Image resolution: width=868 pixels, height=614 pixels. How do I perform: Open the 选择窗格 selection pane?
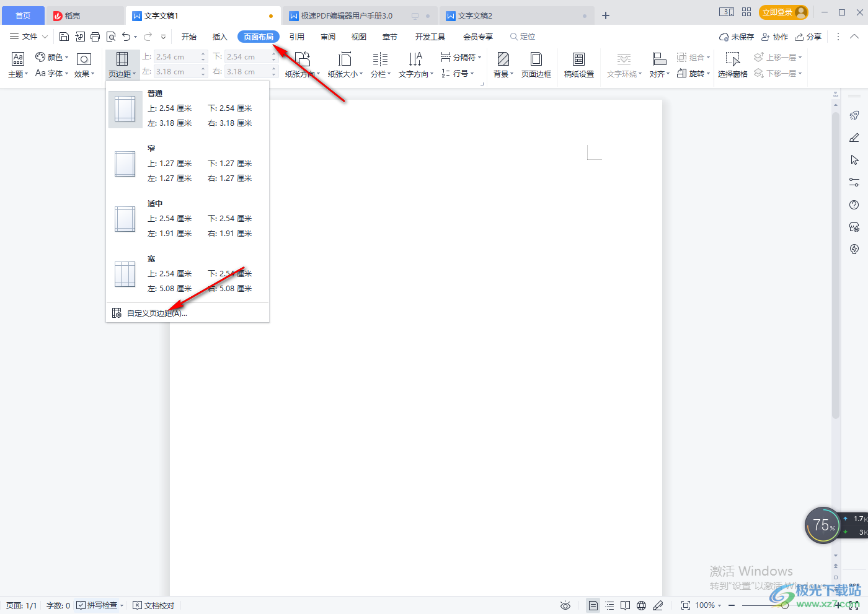pos(733,65)
